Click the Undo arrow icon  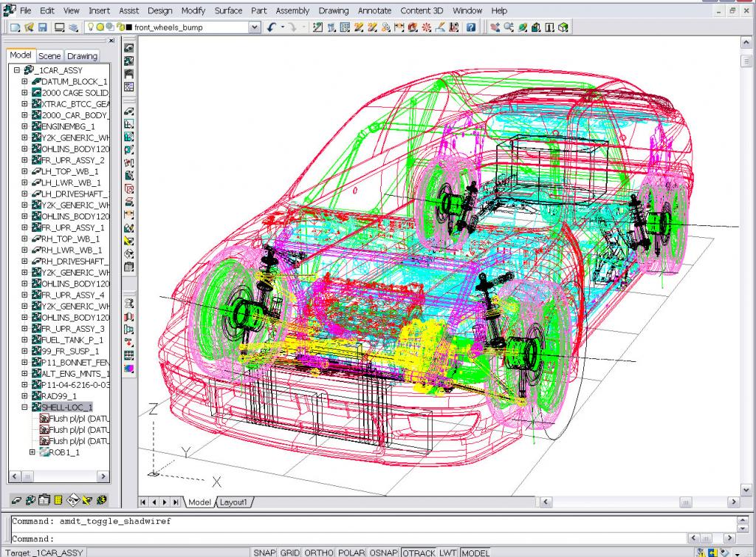click(x=272, y=27)
